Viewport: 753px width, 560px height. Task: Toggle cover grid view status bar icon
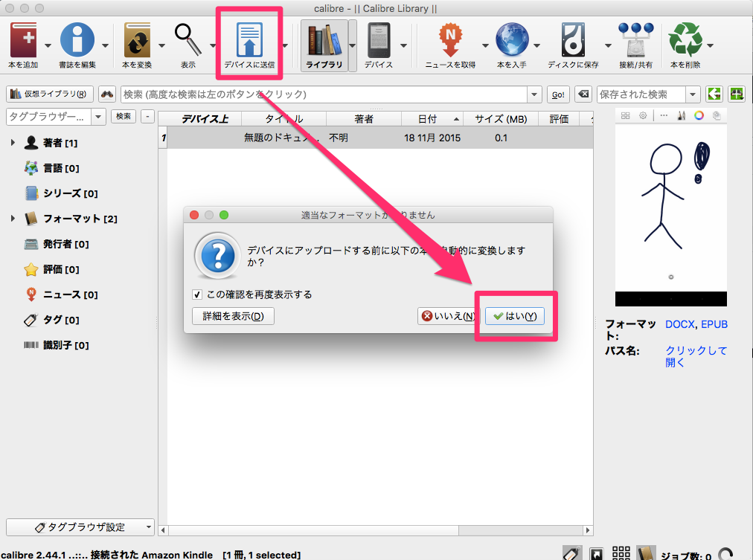point(621,553)
